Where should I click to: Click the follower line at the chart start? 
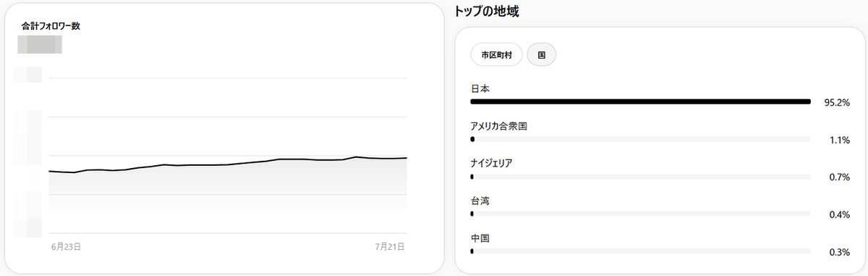52,171
